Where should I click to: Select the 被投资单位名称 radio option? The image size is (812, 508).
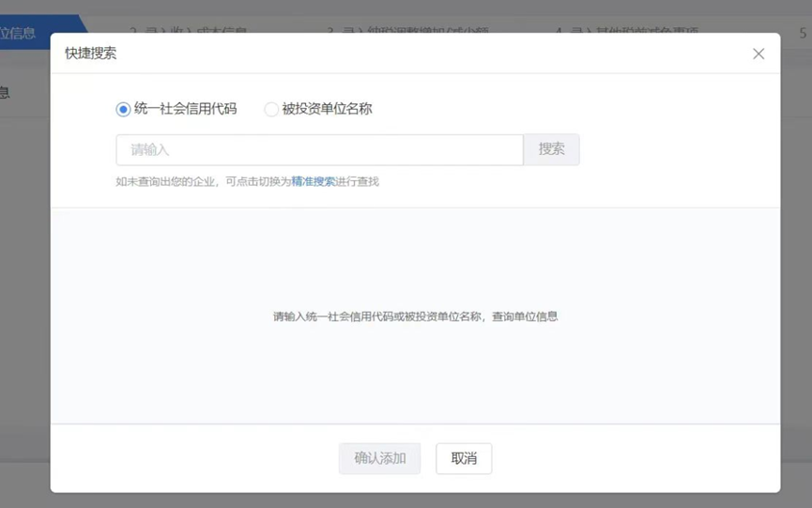click(x=271, y=109)
